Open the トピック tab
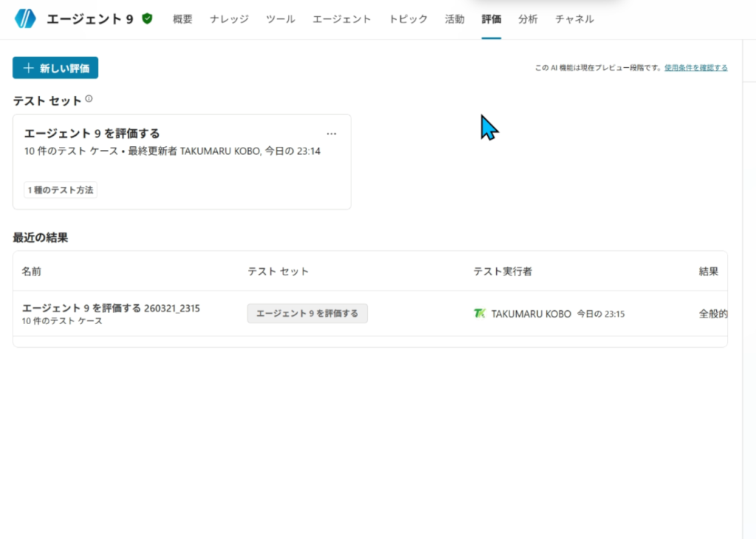The height and width of the screenshot is (539, 756). pyautogui.click(x=408, y=19)
